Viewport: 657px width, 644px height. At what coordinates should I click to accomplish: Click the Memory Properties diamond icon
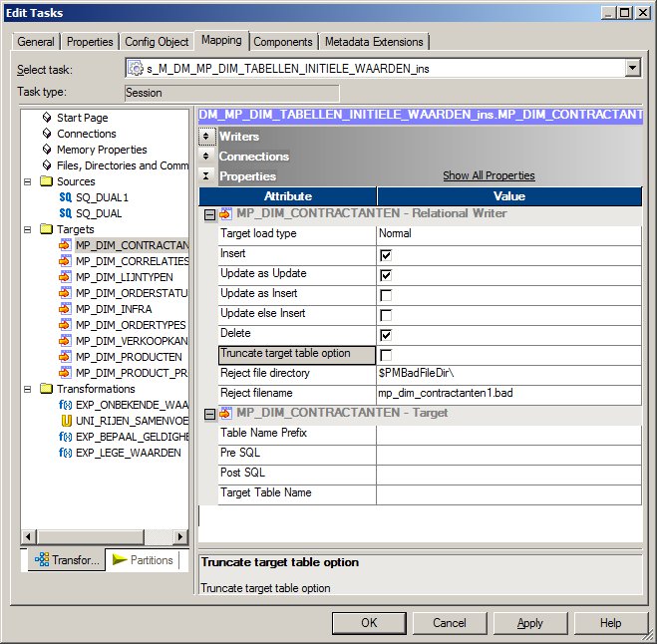47,150
